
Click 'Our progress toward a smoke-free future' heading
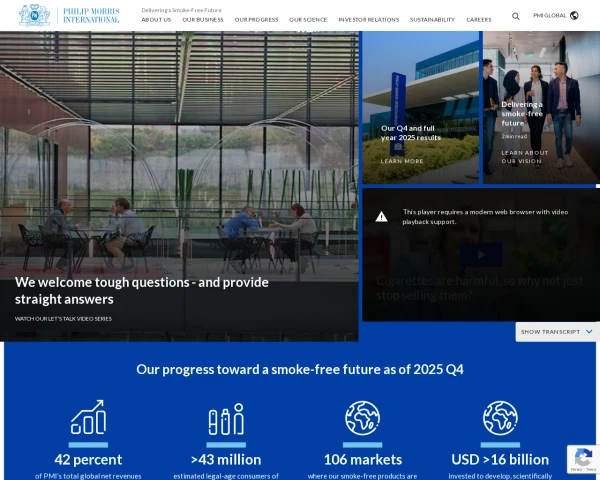(x=300, y=369)
